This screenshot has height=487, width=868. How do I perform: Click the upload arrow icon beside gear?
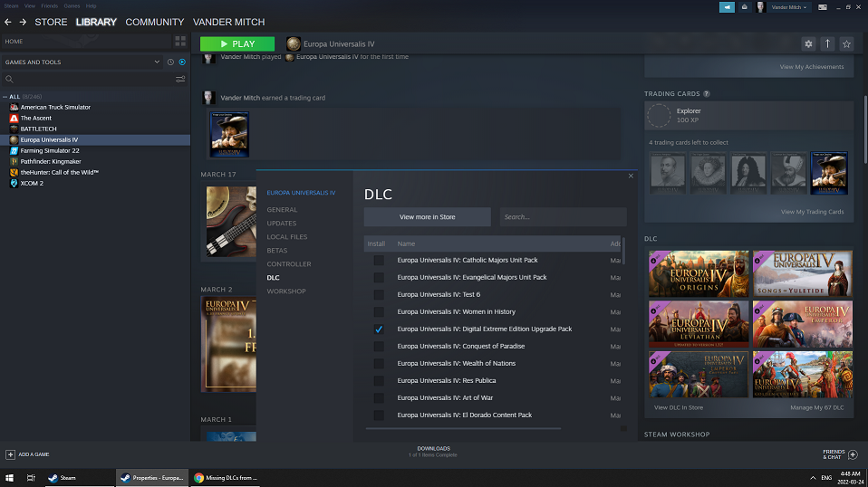click(827, 43)
